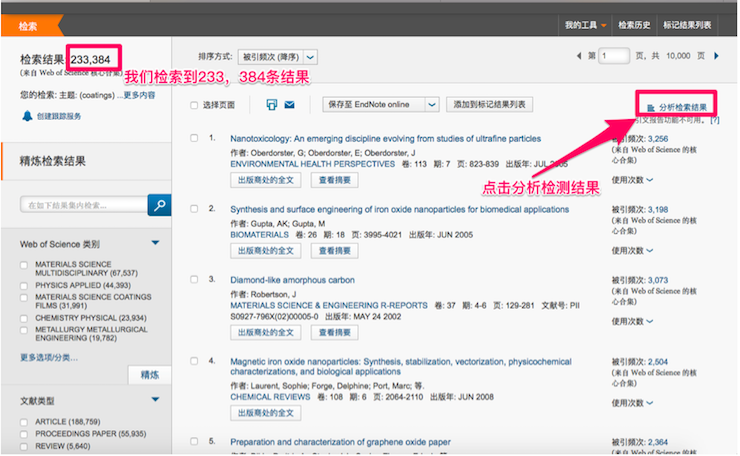Check the 选择页面 checkbox
Viewport: 740px width, 456px height.
[x=194, y=105]
